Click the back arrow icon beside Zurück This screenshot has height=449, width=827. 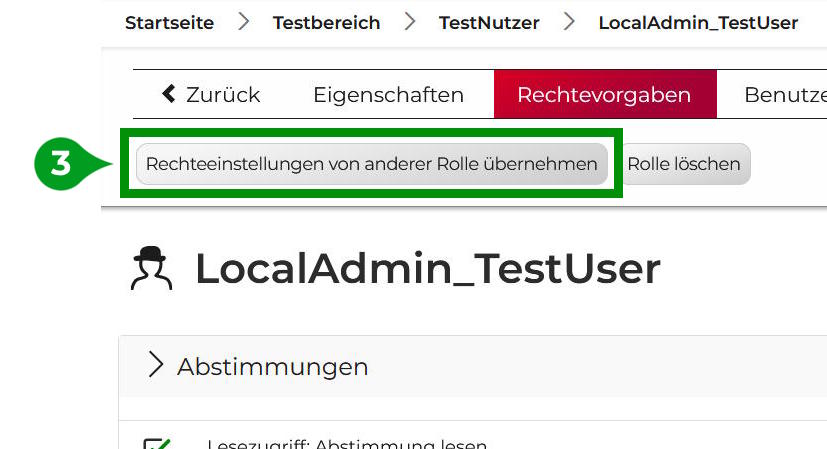168,94
